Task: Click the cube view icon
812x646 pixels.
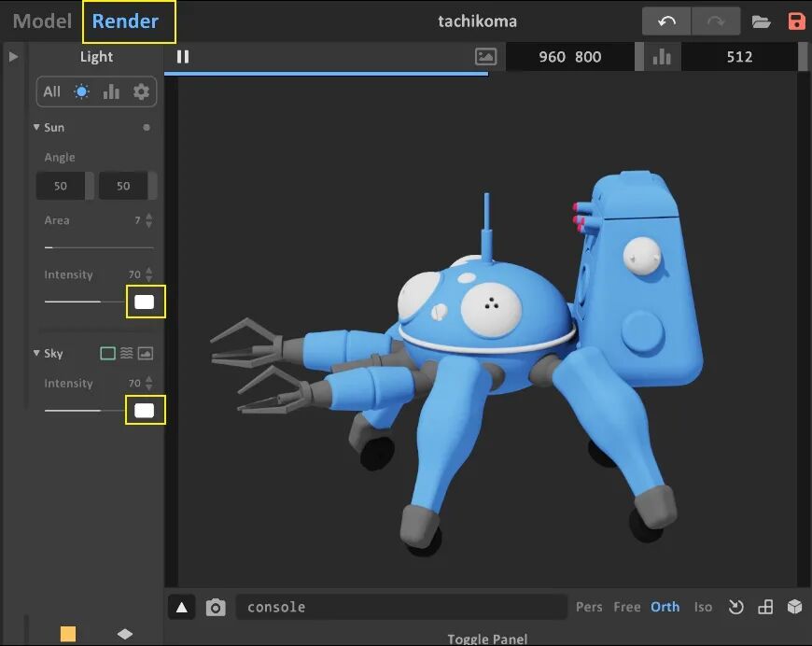Action: click(795, 607)
